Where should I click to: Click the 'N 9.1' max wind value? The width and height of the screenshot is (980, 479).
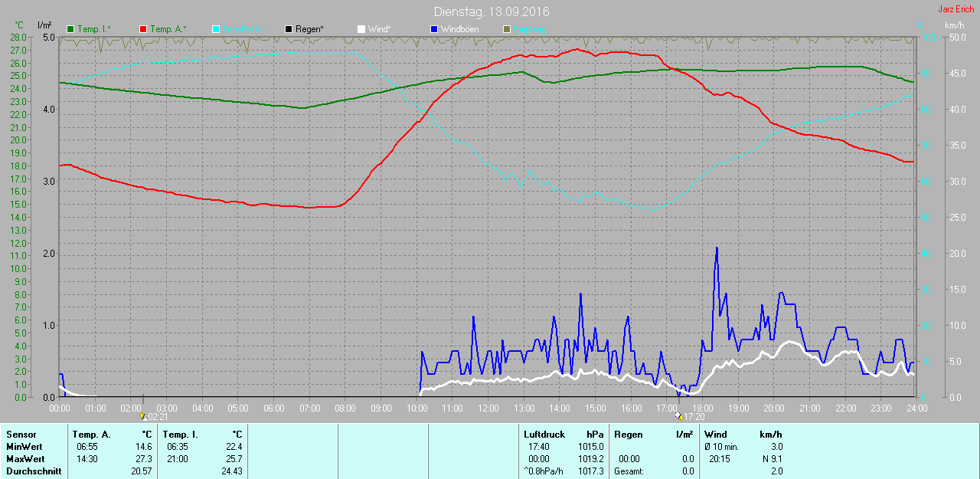tap(771, 459)
